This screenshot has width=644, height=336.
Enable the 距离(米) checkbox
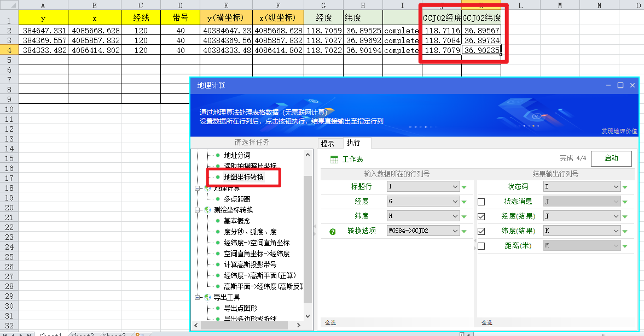pos(481,246)
